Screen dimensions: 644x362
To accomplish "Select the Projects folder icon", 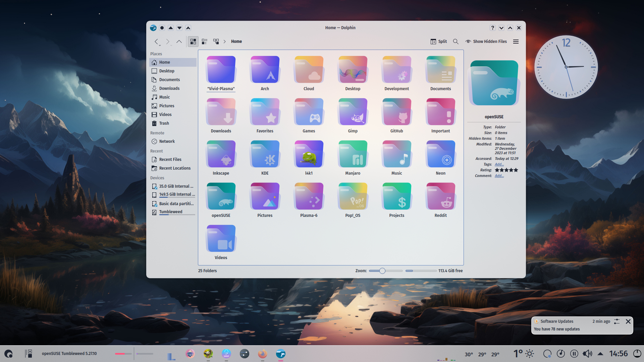I will [x=397, y=196].
